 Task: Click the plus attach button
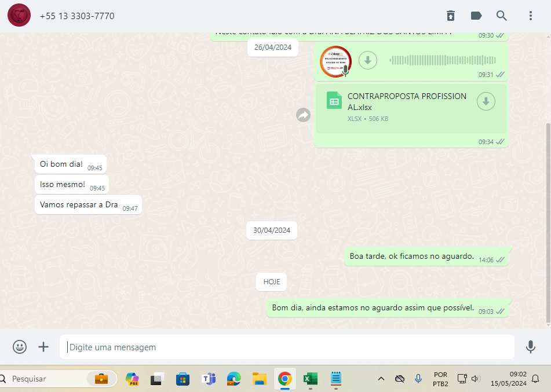pos(43,347)
